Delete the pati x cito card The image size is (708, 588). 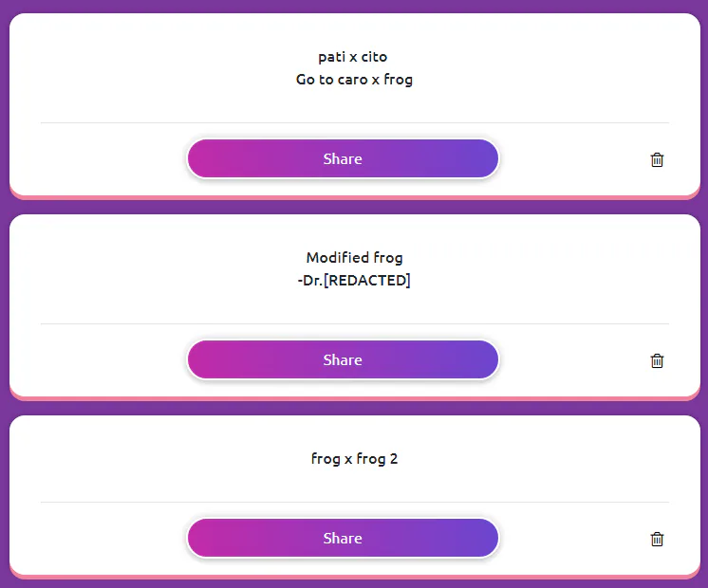tap(657, 160)
